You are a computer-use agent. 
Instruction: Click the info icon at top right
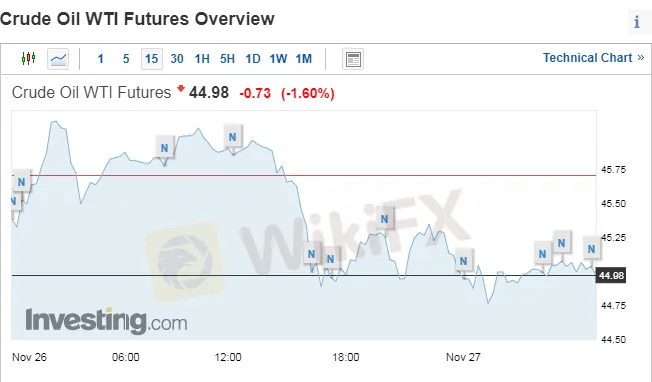tap(637, 22)
